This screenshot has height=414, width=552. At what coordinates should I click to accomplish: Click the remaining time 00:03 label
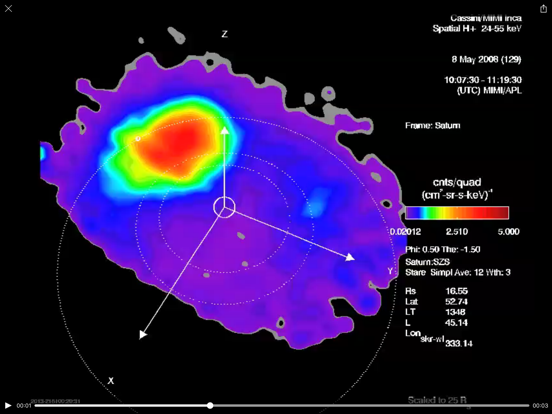pyautogui.click(x=540, y=406)
